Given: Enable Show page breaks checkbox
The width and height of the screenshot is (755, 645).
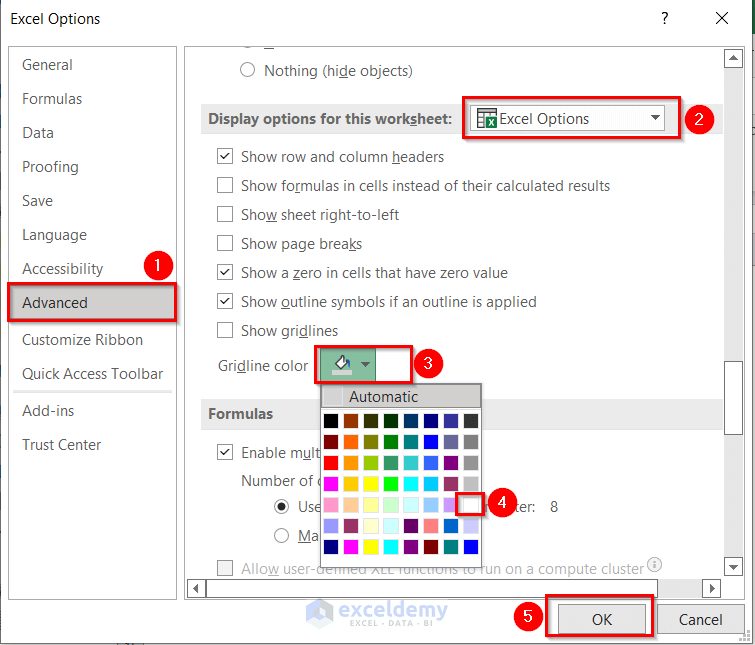Looking at the screenshot, I should point(225,243).
